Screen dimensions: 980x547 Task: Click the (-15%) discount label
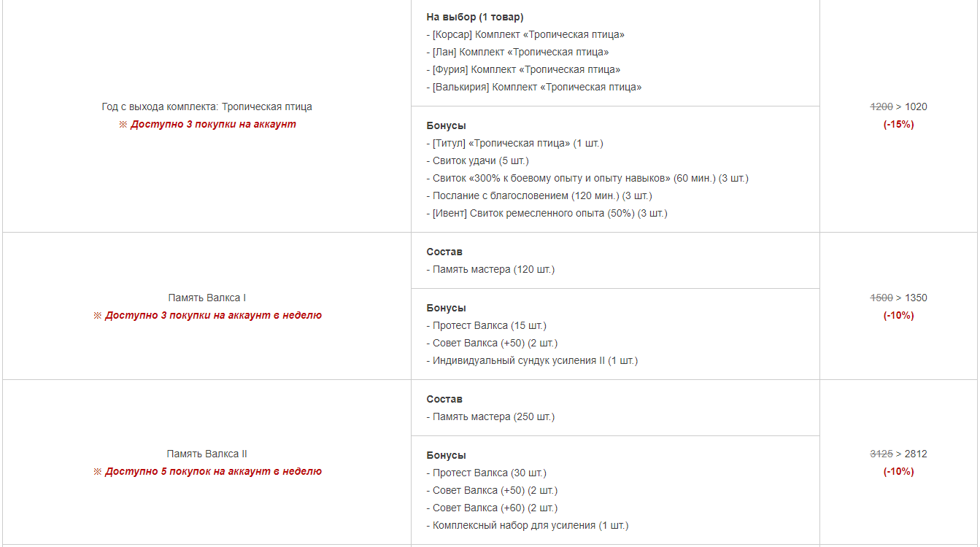(x=898, y=124)
